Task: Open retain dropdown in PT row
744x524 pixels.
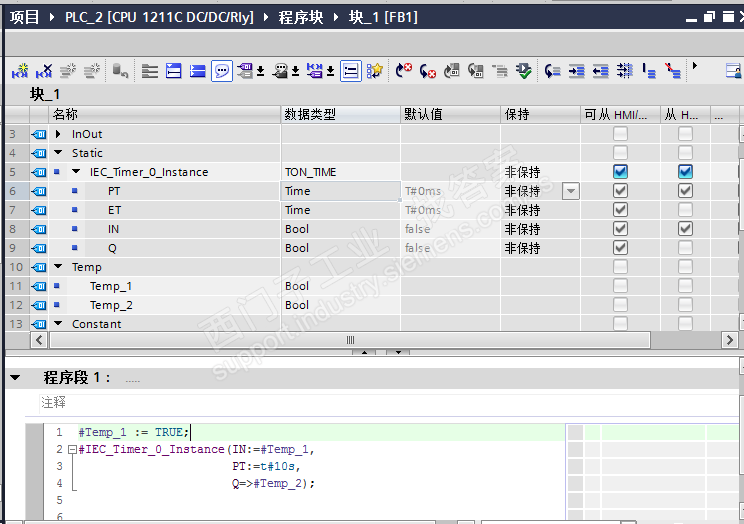Action: (571, 191)
